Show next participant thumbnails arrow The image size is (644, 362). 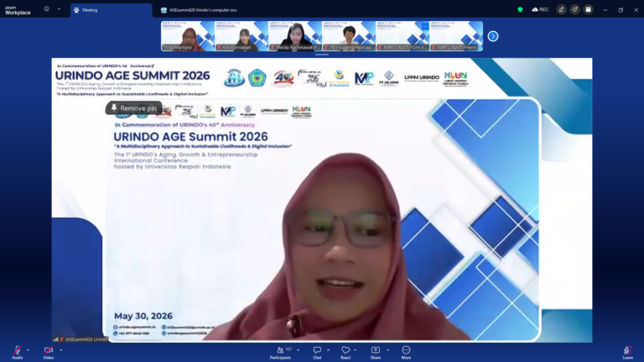[493, 36]
